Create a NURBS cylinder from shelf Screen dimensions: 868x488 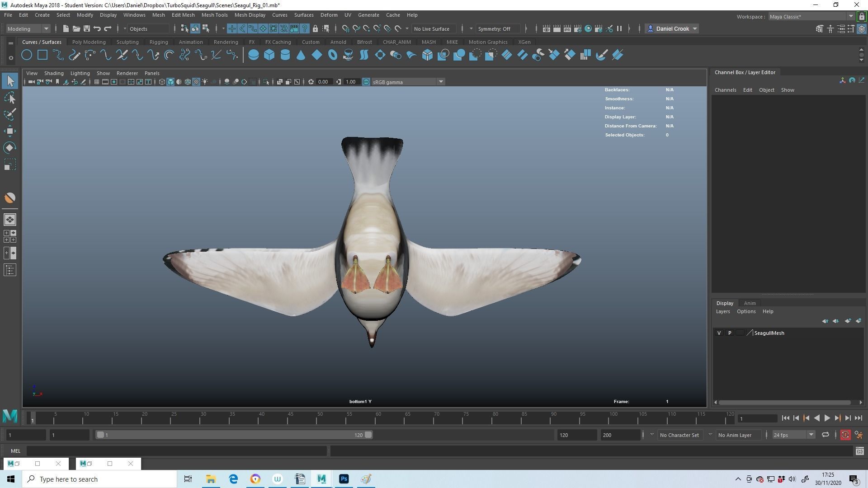(x=285, y=55)
